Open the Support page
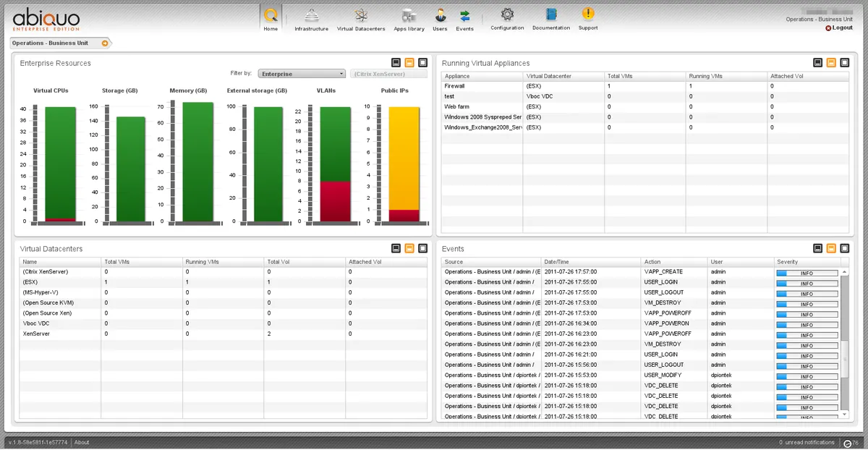The width and height of the screenshot is (868, 450). pyautogui.click(x=588, y=19)
